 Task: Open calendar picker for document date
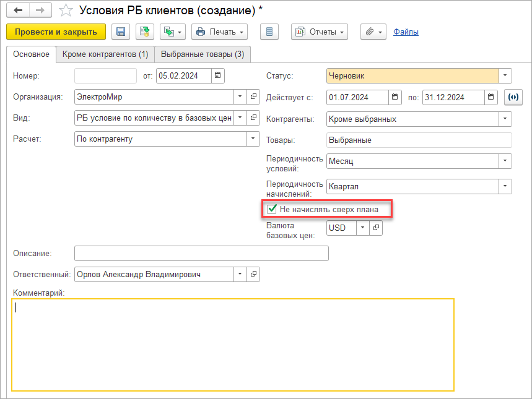point(217,76)
